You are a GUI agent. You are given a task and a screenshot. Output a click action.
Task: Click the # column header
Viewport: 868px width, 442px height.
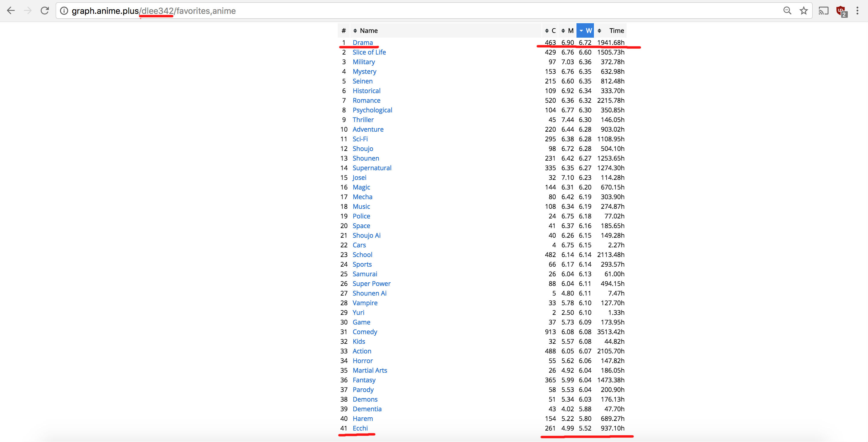[344, 31]
